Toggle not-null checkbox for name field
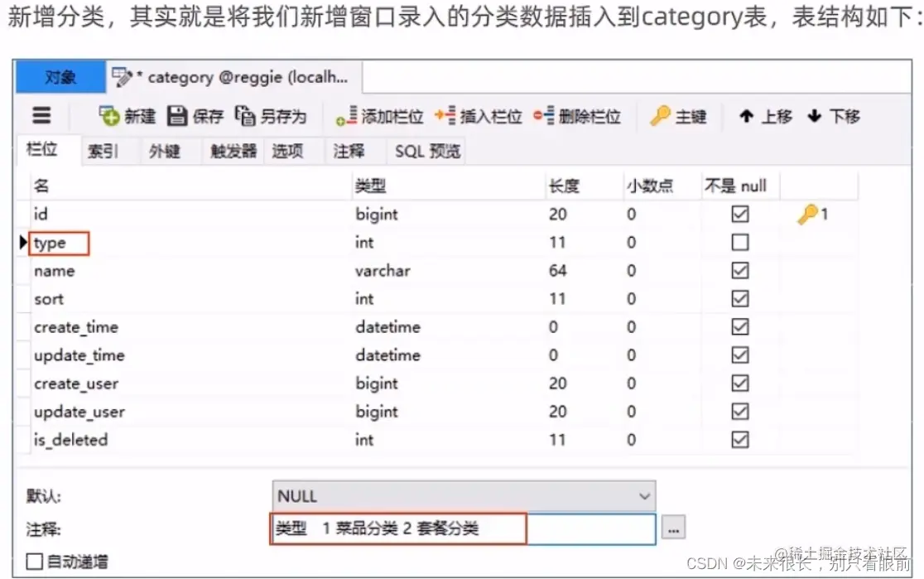This screenshot has height=579, width=924. (740, 271)
